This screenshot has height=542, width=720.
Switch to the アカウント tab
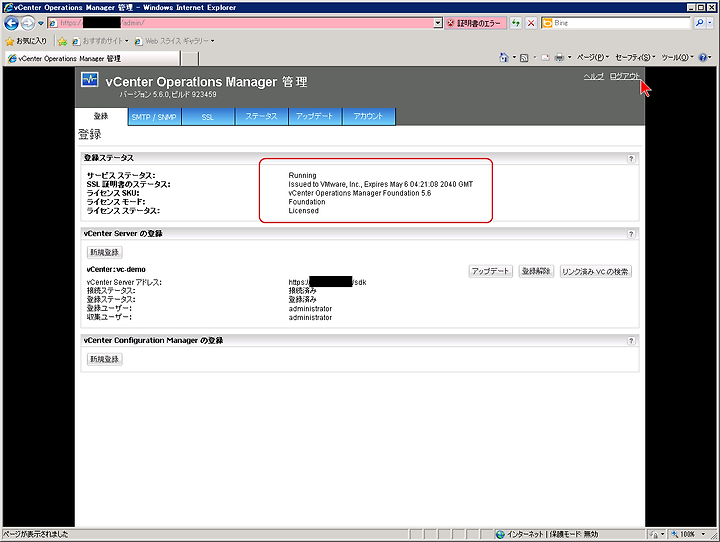click(x=368, y=117)
